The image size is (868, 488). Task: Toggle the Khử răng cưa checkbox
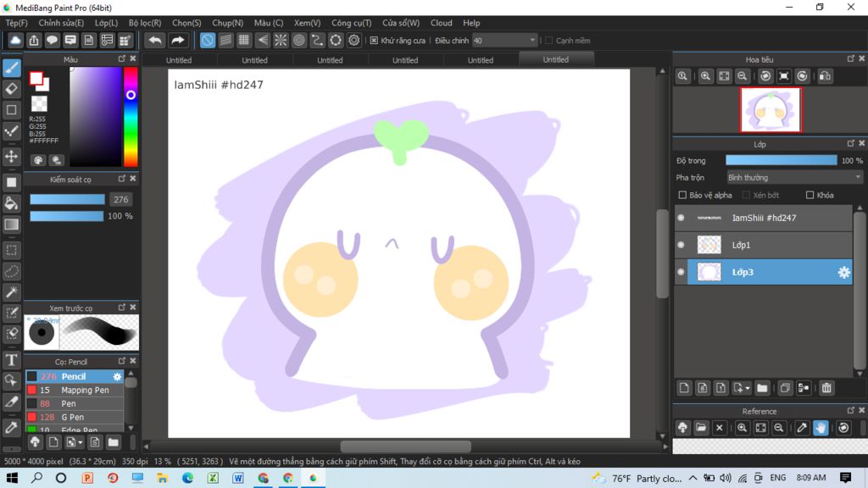click(x=374, y=41)
